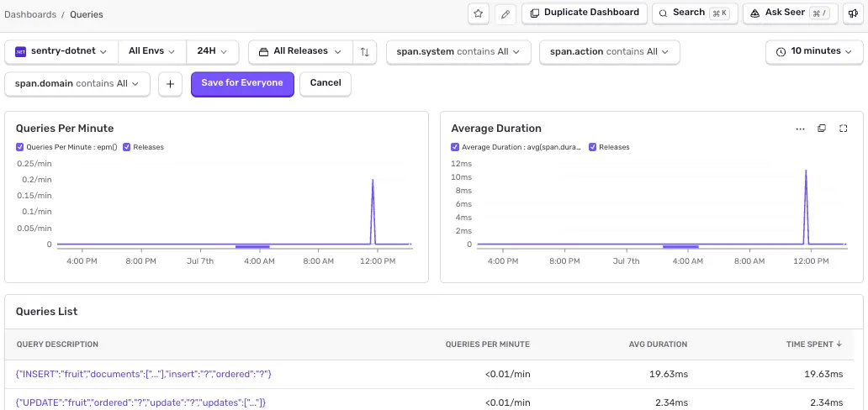Open the INSERT fruit query link
Screen dimensions: 868x410
coord(144,374)
